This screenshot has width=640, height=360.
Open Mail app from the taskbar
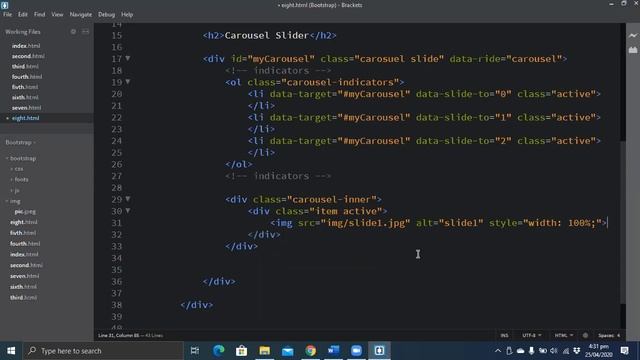[287, 351]
